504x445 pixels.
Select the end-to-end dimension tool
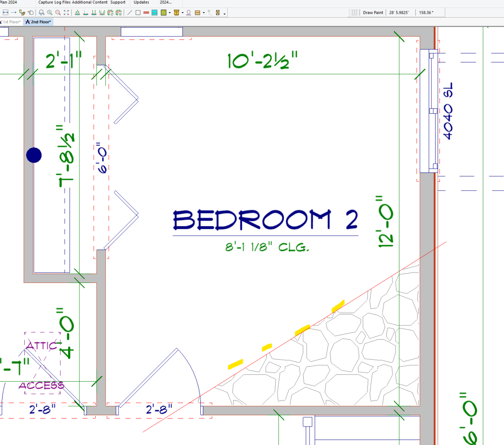click(5, 13)
